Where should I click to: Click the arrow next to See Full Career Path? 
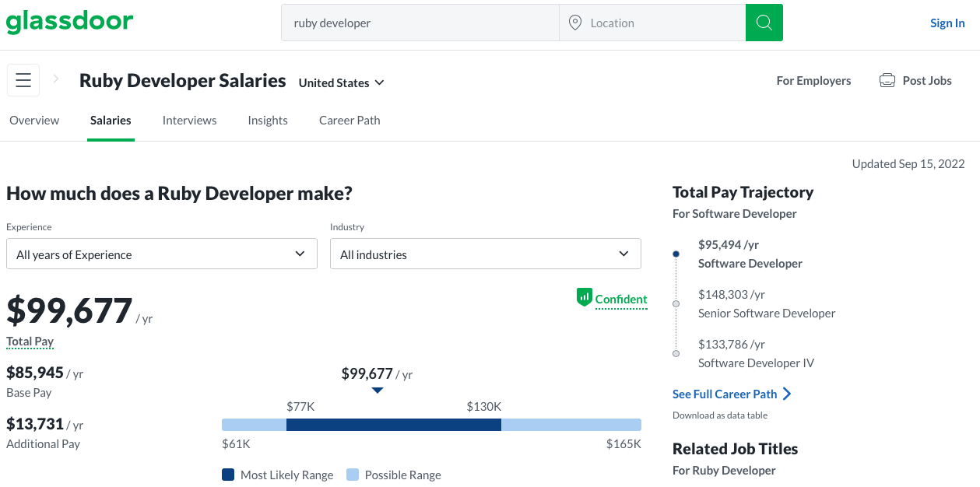787,394
